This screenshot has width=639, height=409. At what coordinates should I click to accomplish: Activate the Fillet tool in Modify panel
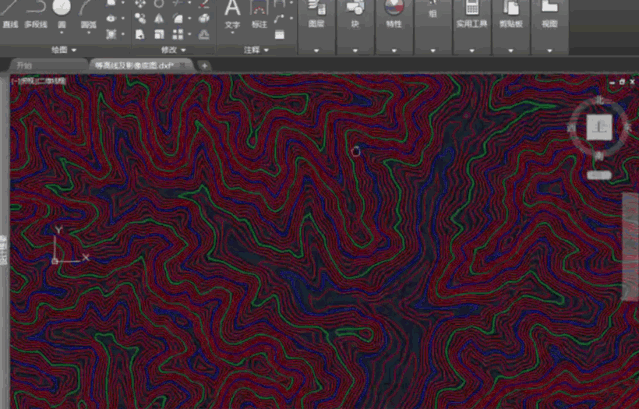point(178,18)
